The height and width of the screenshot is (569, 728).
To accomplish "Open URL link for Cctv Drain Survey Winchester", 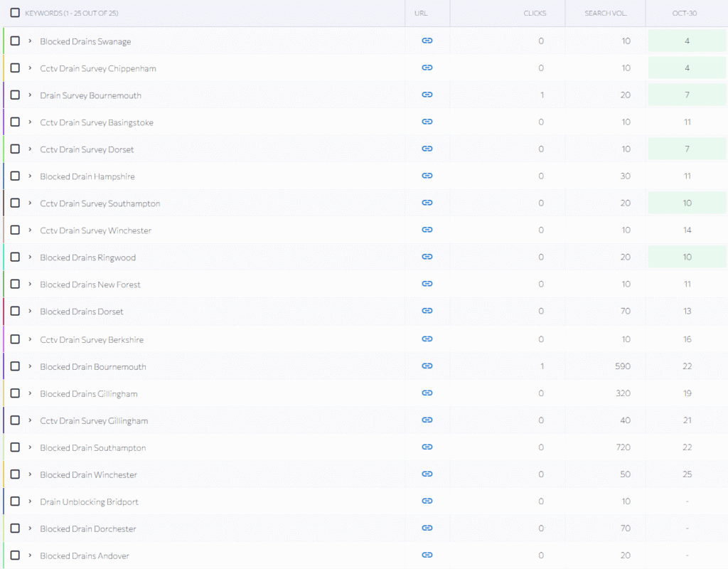I will tap(427, 230).
